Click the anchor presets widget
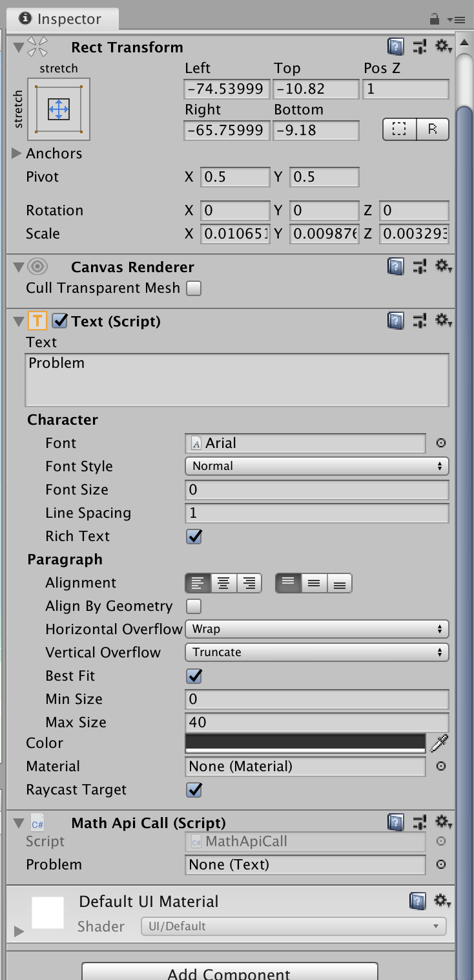The image size is (474, 980). 58,109
